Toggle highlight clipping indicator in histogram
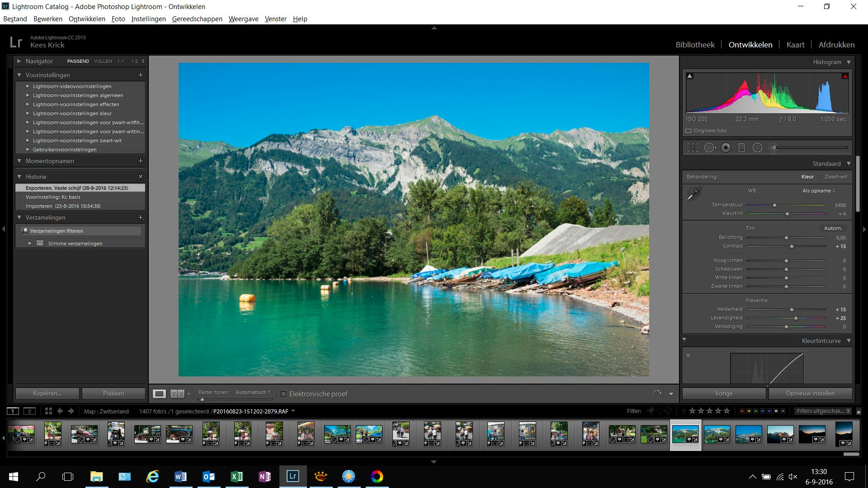Viewport: 868px width, 488px height. [x=844, y=76]
